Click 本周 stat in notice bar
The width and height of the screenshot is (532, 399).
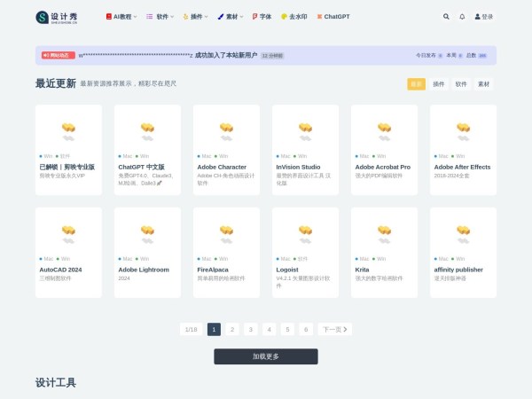coord(454,55)
